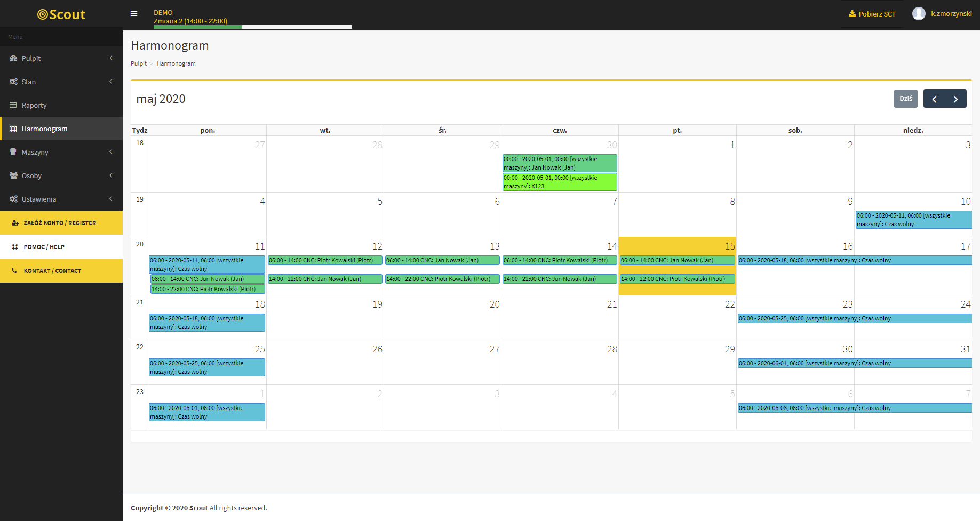The width and height of the screenshot is (980, 521).
Task: Click the highlighted day number 15
Action: [730, 246]
